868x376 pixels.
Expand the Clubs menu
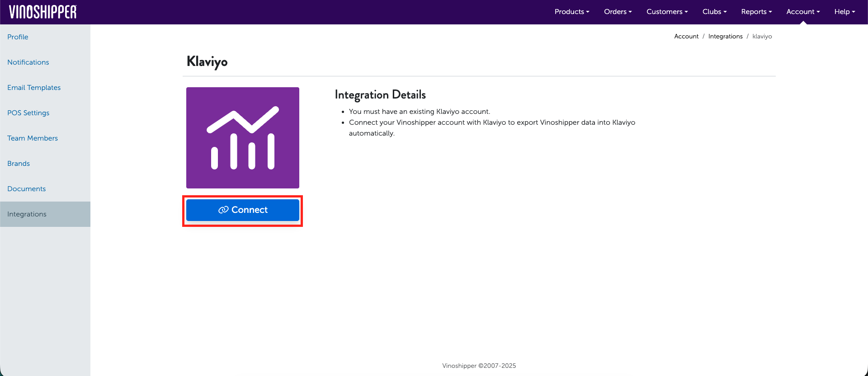pos(715,12)
